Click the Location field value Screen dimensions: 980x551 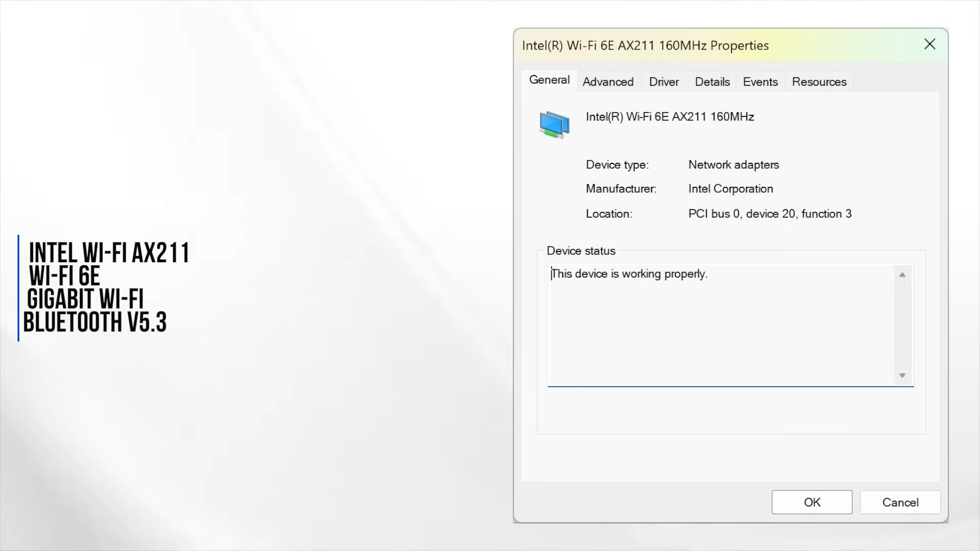point(770,213)
